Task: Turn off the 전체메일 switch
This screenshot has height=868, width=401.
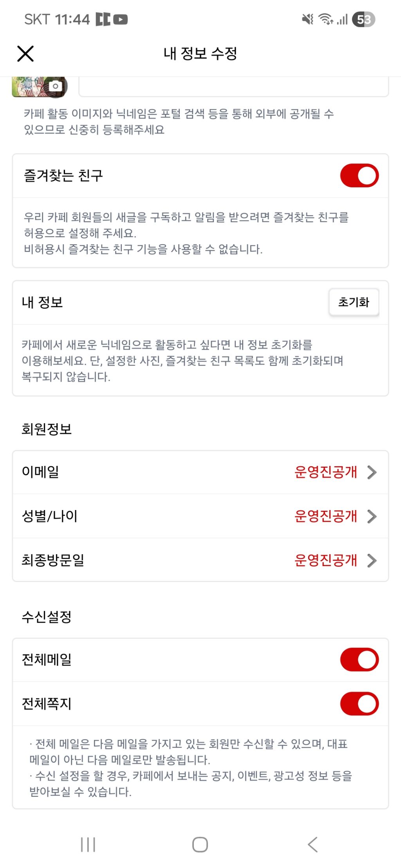Action: pos(359,660)
